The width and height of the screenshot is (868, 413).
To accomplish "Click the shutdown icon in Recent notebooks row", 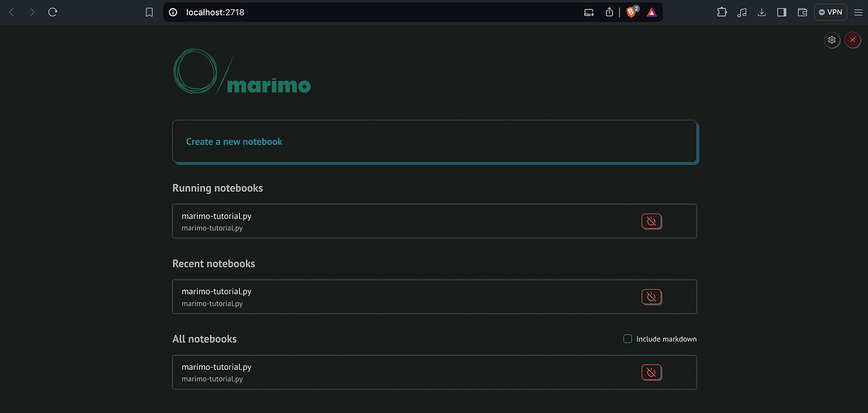I will (651, 297).
